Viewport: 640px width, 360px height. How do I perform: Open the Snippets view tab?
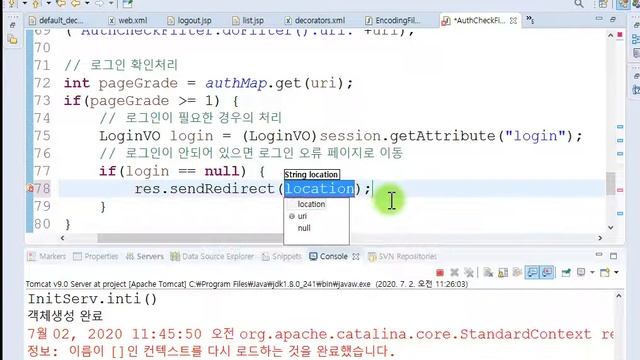coord(282,256)
